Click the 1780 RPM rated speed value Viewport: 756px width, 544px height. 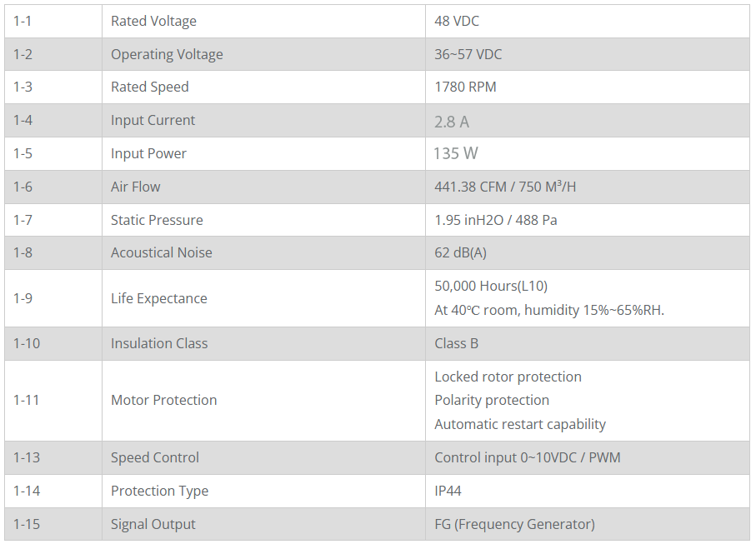tap(465, 87)
